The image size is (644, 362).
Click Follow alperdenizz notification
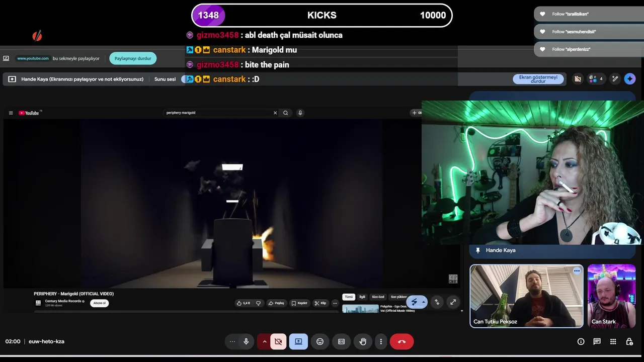coord(589,49)
